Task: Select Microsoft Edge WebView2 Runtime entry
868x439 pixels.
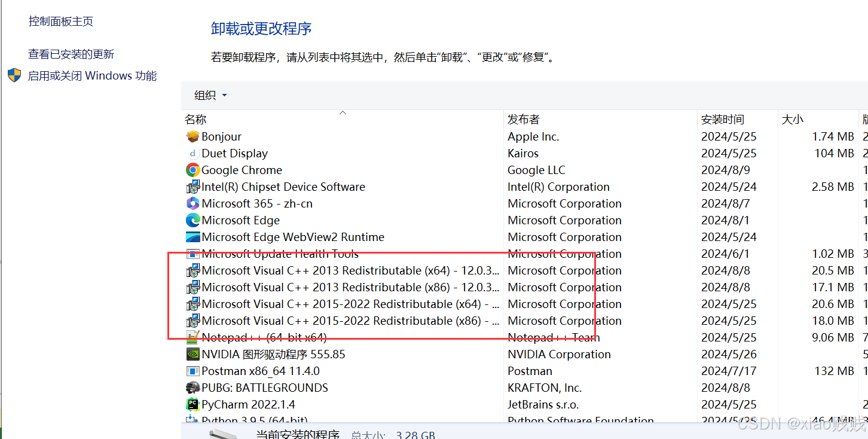Action: coord(293,237)
